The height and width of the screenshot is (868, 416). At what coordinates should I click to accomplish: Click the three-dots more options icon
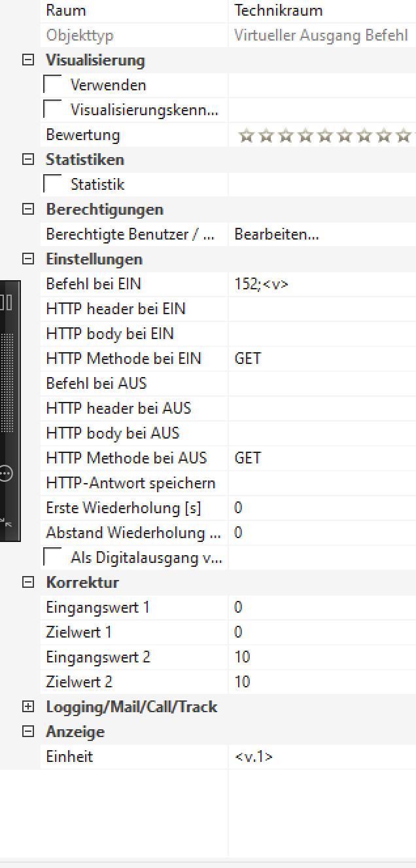(x=6, y=473)
